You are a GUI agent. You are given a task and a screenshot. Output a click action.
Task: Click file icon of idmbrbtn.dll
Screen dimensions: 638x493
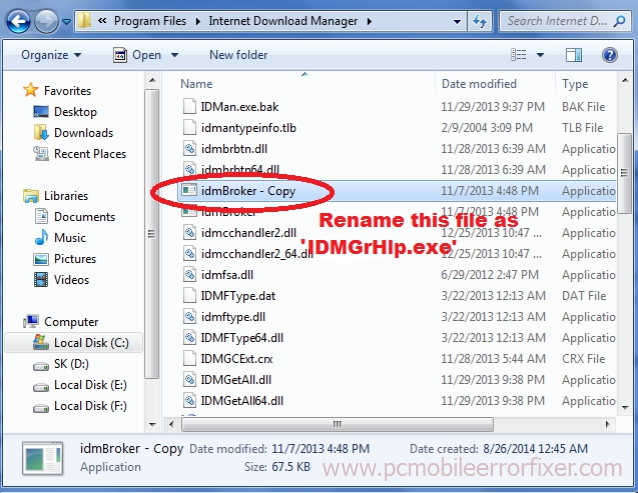pyautogui.click(x=189, y=148)
